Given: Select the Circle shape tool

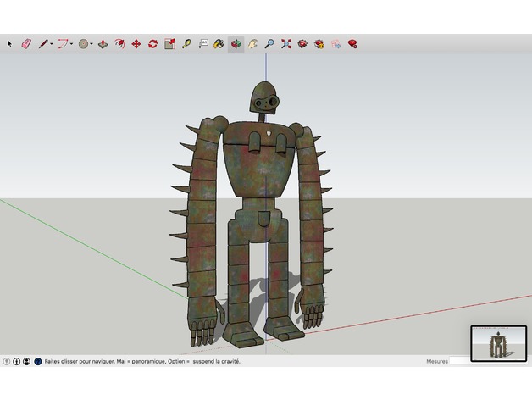Looking at the screenshot, I should click(84, 44).
